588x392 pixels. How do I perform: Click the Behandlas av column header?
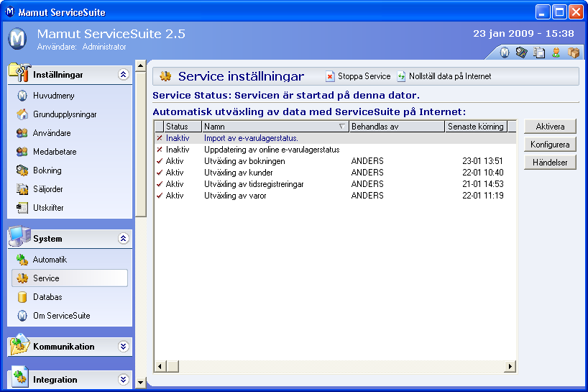397,127
